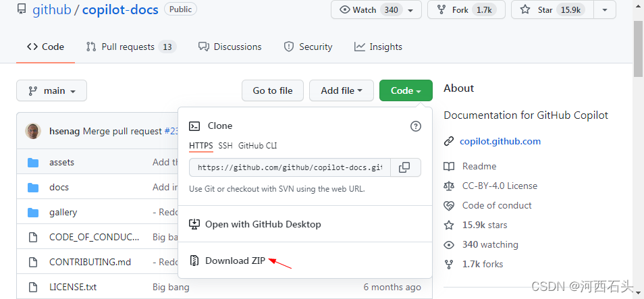Screen dimensions: 644x299
Task: Expand the Add file dropdown
Action: [342, 90]
